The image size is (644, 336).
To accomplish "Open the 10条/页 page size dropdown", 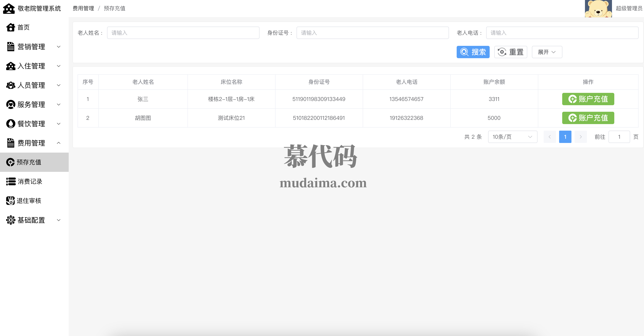I will (x=512, y=137).
